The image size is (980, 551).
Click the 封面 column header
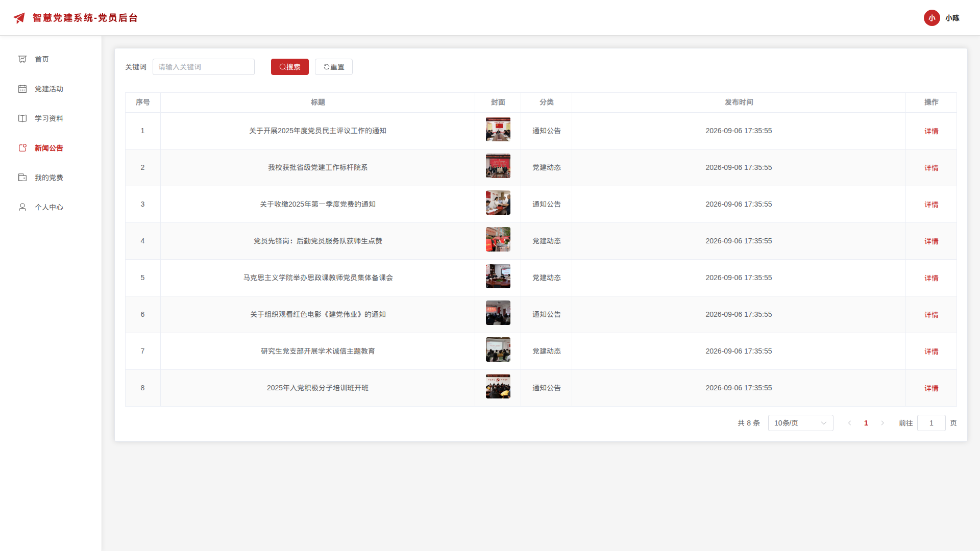click(x=498, y=102)
